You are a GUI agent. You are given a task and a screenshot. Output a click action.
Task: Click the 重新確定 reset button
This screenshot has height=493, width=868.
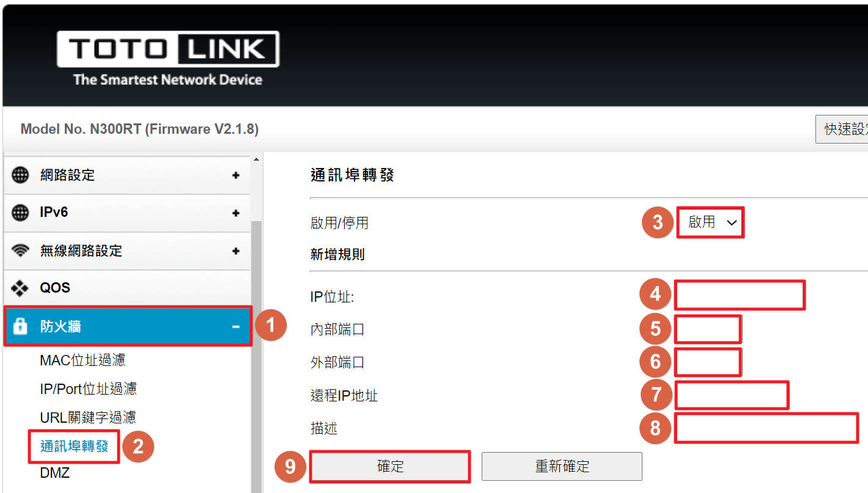pos(562,467)
